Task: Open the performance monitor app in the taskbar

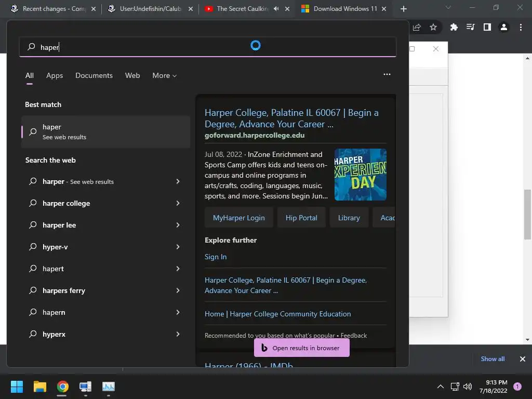Action: click(108, 387)
